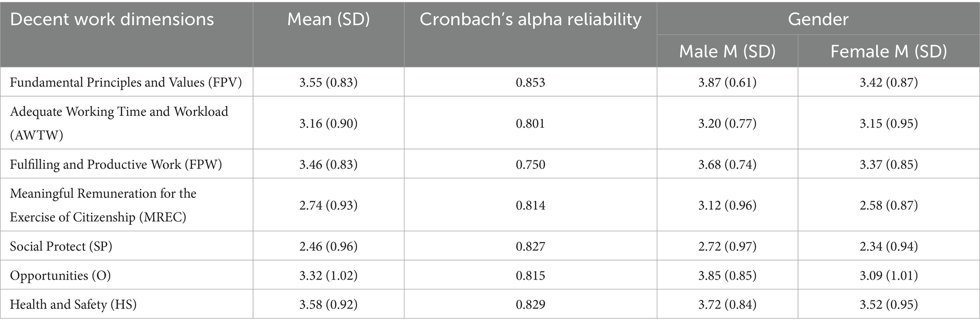
Task: Click the Meaningful Remuneration row label
Action: 103,205
